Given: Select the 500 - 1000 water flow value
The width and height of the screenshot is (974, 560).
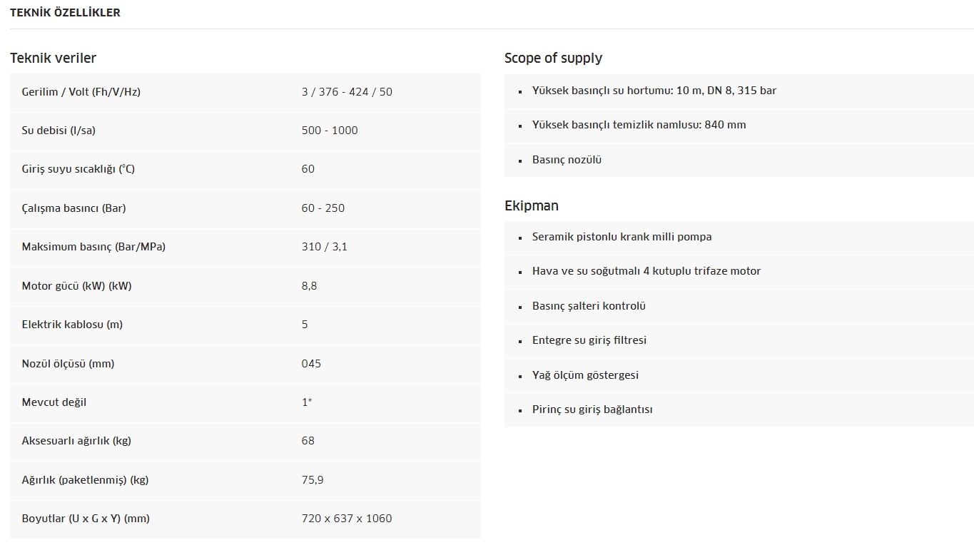Looking at the screenshot, I should (330, 131).
